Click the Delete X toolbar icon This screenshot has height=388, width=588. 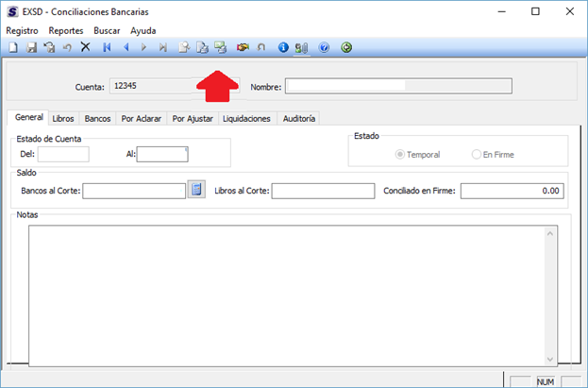[85, 47]
